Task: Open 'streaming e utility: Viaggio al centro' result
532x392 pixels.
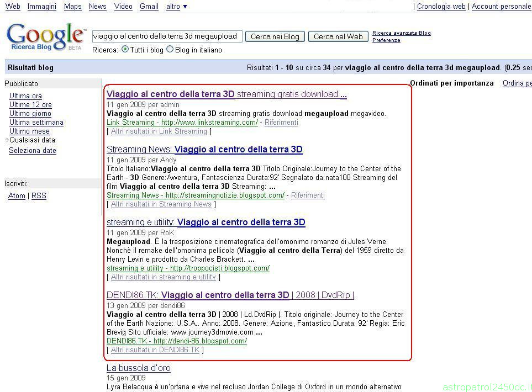Action: 206,223
